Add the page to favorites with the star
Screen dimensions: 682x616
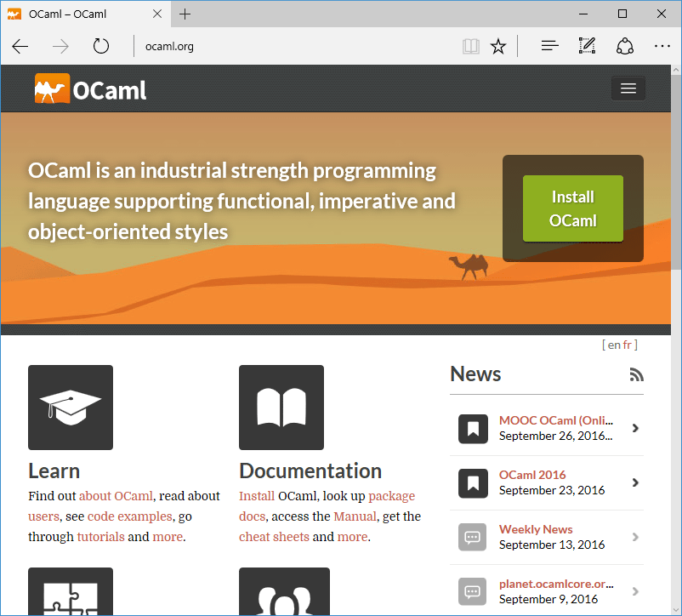click(x=498, y=46)
